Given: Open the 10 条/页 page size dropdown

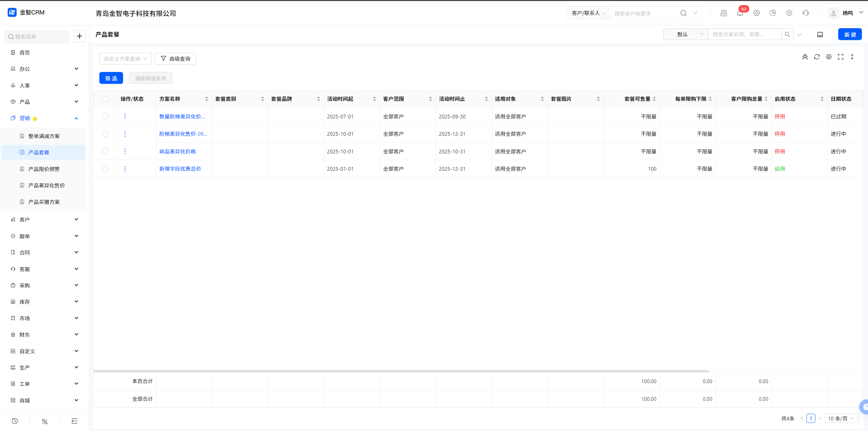Looking at the screenshot, I should coord(841,418).
